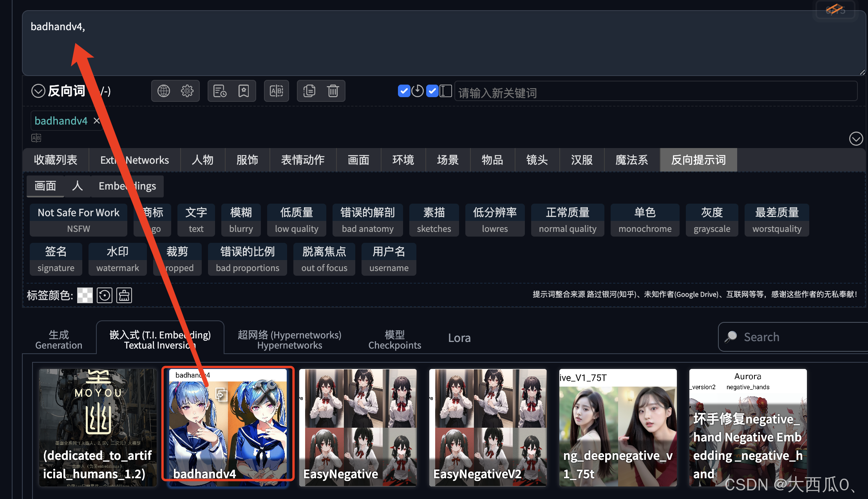
Task: Click the reset tag color icon
Action: coord(105,295)
